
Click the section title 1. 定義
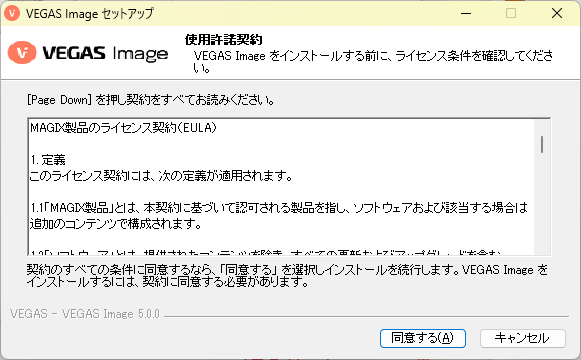[x=48, y=160]
